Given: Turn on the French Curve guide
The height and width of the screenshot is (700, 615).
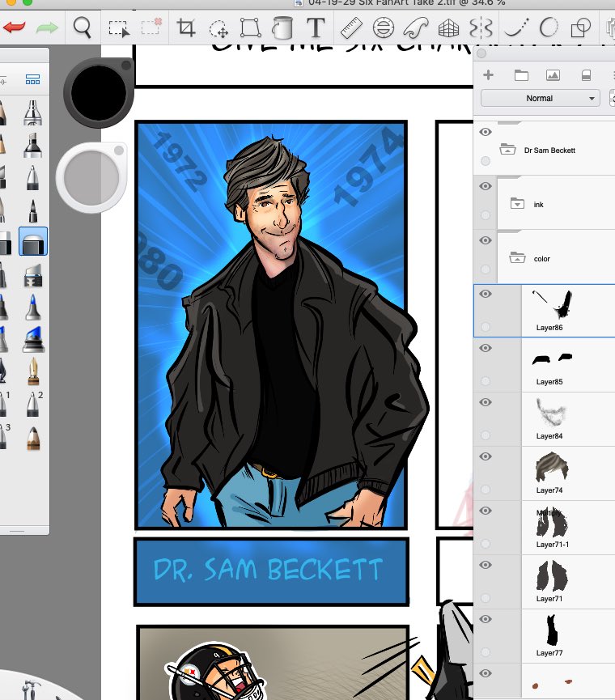Looking at the screenshot, I should click(415, 28).
